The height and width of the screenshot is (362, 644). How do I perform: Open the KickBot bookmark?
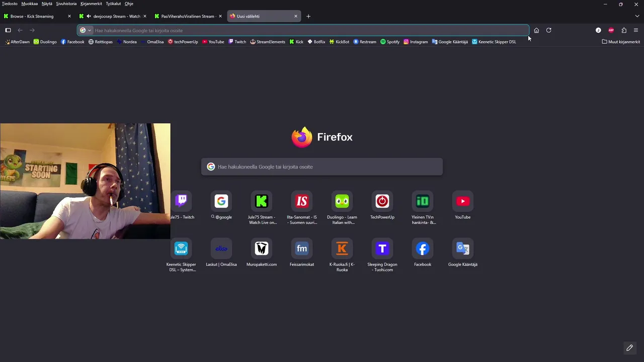pos(340,42)
